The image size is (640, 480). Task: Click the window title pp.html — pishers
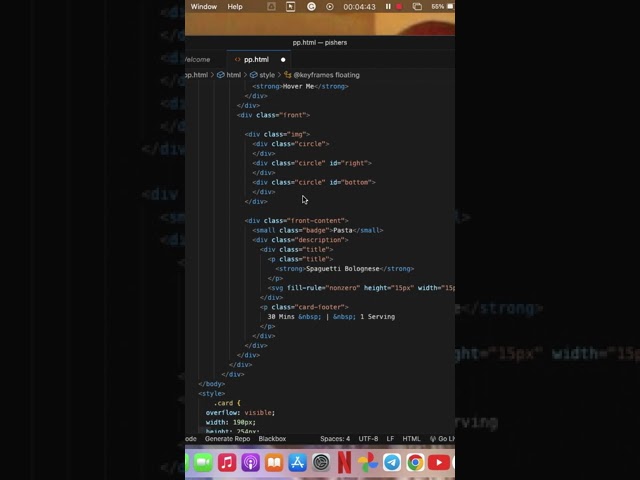pos(320,42)
